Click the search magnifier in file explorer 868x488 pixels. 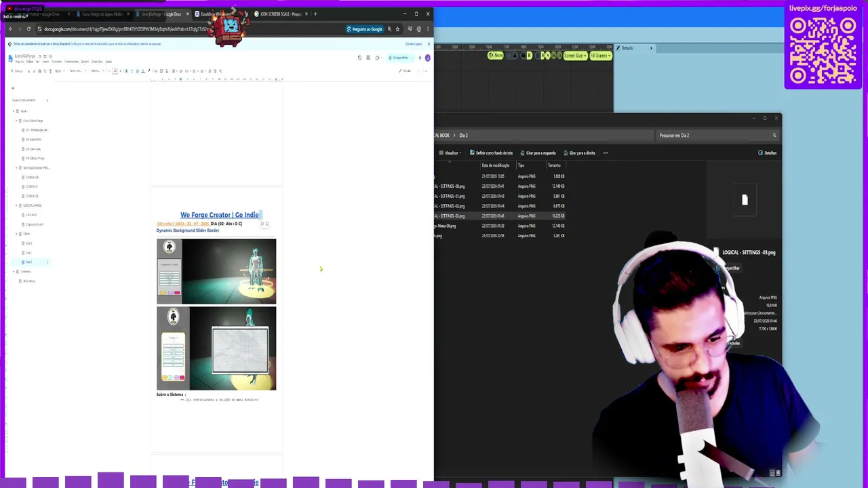coord(774,136)
